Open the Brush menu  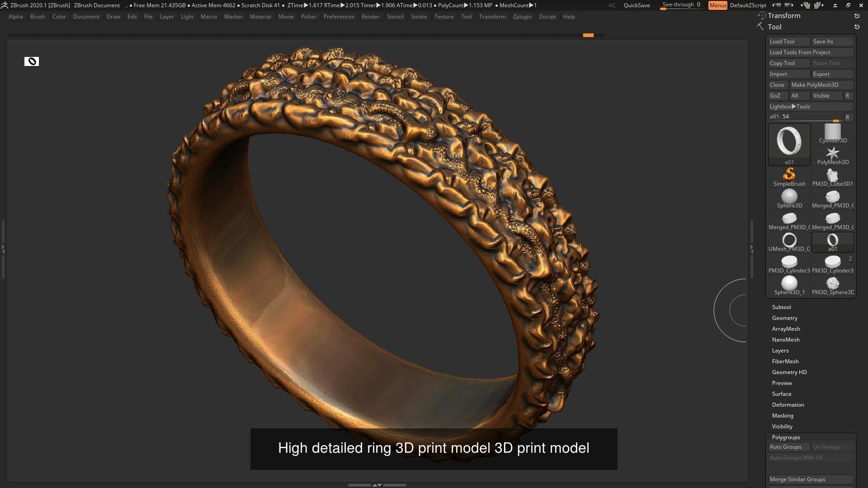click(x=38, y=17)
